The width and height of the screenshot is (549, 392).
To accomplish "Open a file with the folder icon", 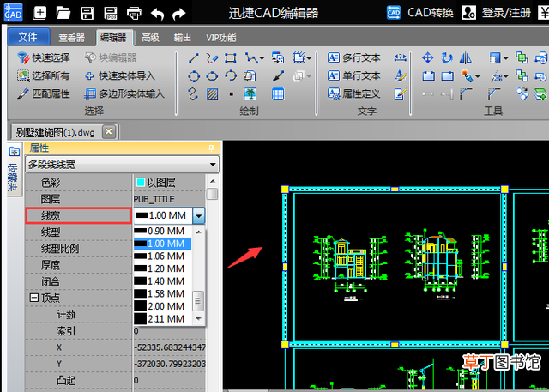I will coord(63,14).
